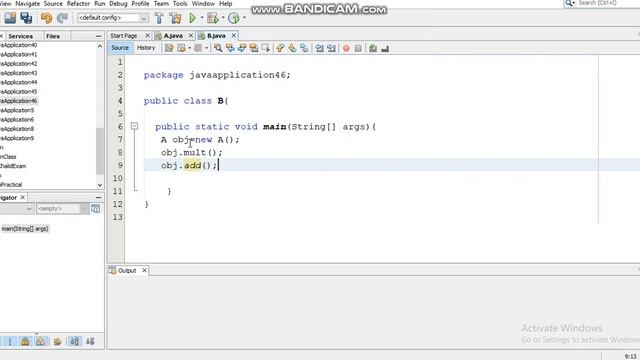Toggle the History editor view
The image size is (640, 360).
click(146, 48)
